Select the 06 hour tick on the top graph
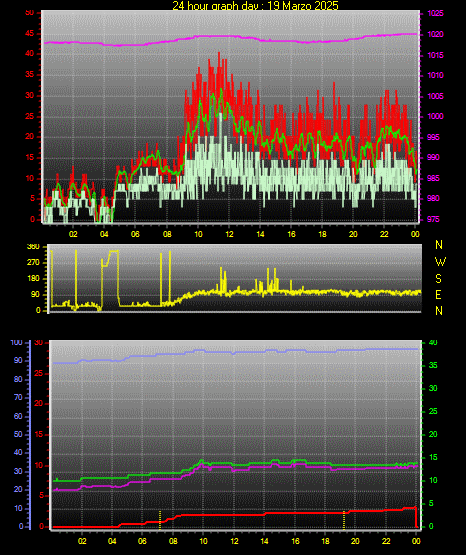 [x=135, y=234]
